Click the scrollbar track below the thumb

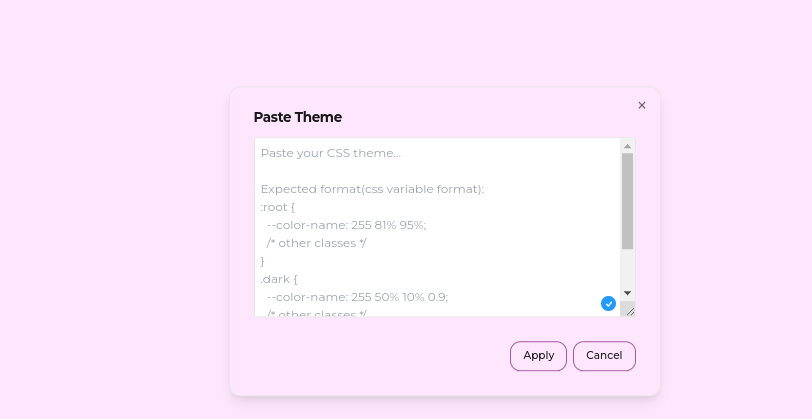pos(628,268)
